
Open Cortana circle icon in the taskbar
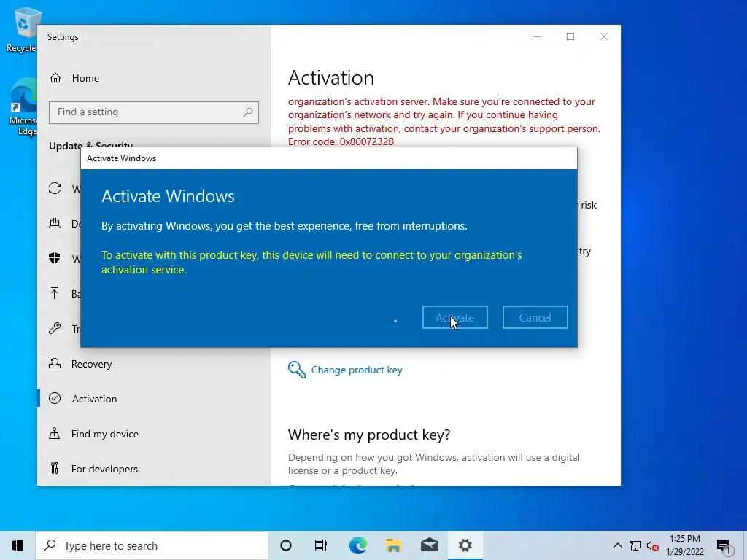[286, 545]
